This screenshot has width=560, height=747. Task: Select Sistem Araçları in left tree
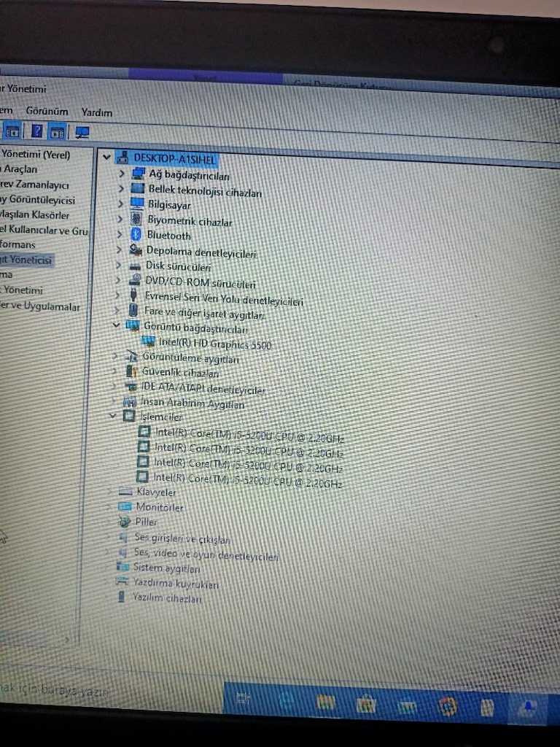[19, 169]
